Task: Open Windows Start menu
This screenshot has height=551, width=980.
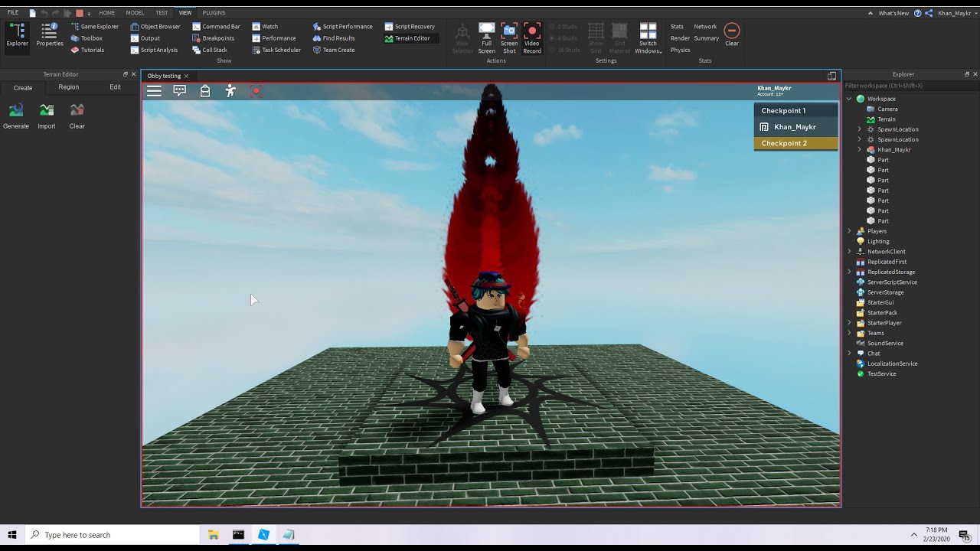Action: click(12, 535)
